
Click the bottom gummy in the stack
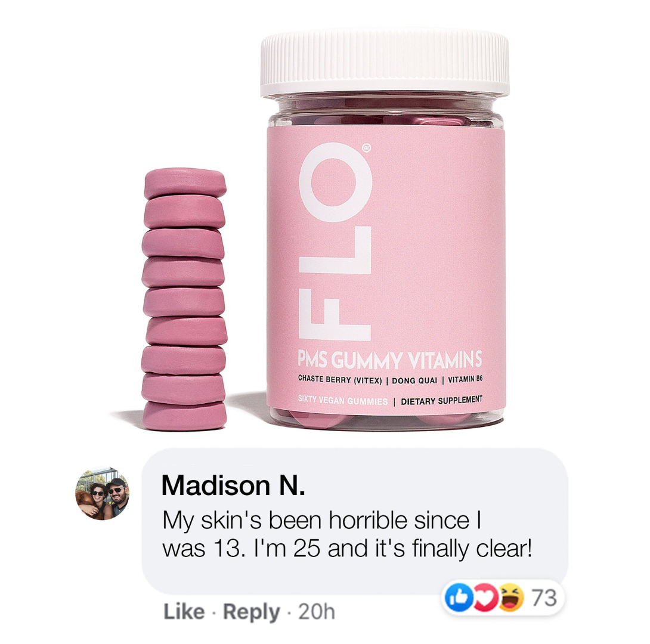coord(184,416)
